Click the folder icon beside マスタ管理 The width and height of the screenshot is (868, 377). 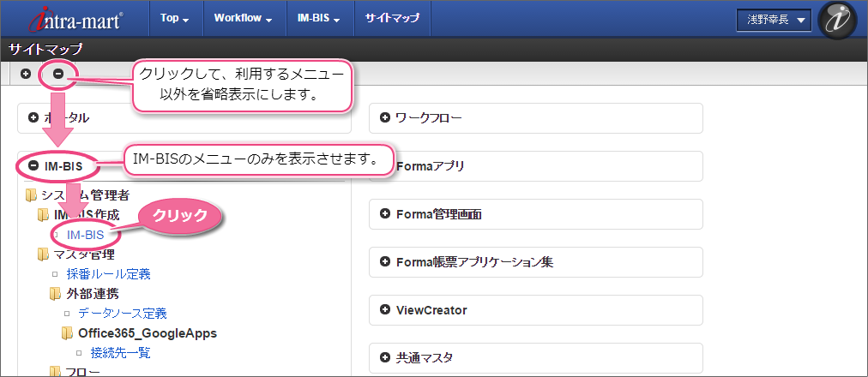43,254
